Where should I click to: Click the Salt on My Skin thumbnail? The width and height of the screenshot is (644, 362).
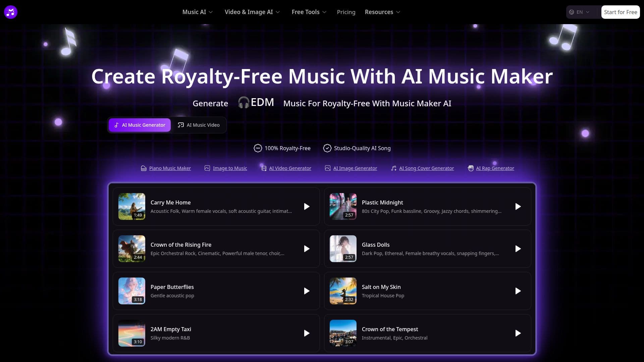(343, 291)
